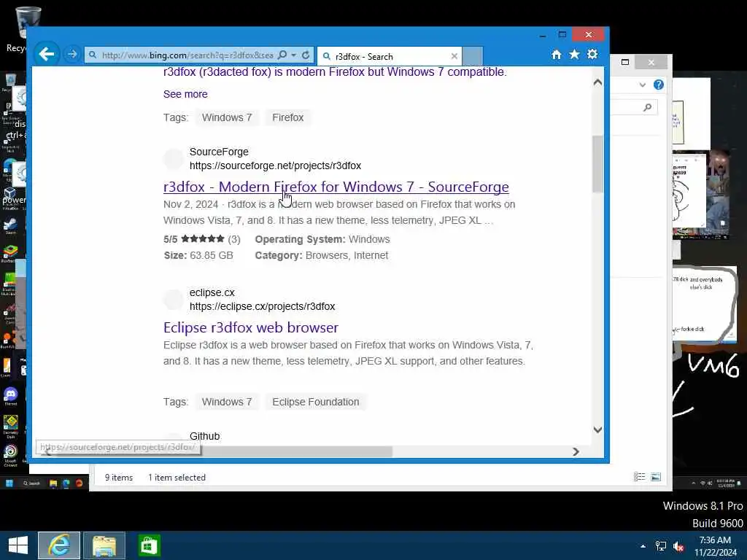
Task: Open File Explorer from the taskbar
Action: (x=104, y=545)
